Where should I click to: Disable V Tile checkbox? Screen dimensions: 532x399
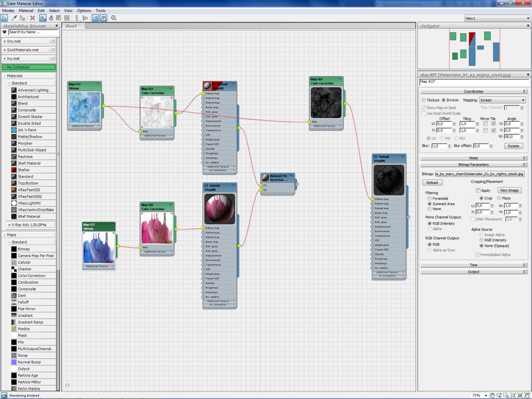pos(494,131)
